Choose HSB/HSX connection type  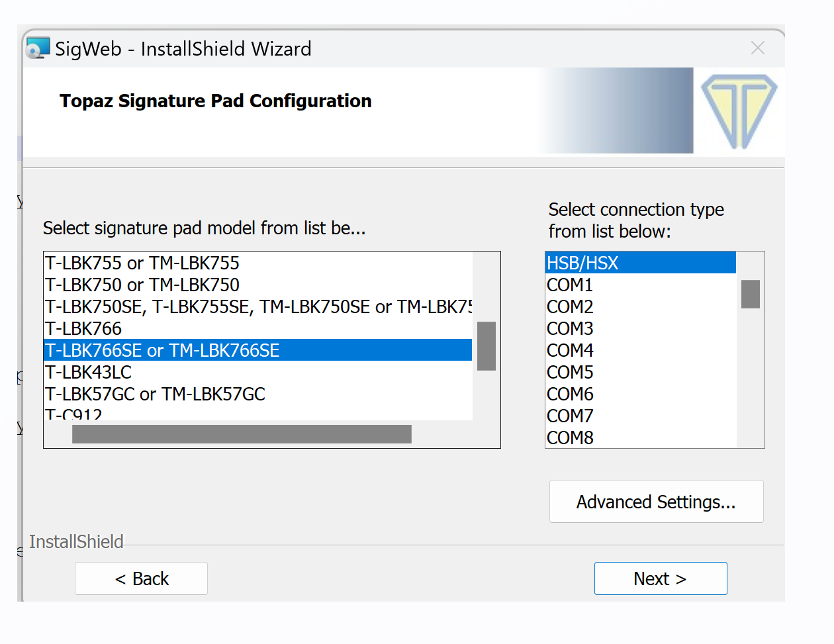pos(582,263)
